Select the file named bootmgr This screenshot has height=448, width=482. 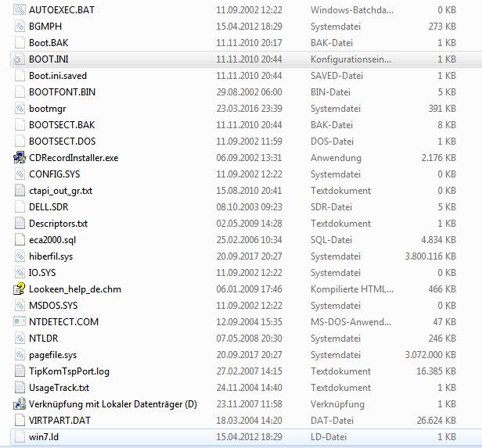pyautogui.click(x=45, y=109)
